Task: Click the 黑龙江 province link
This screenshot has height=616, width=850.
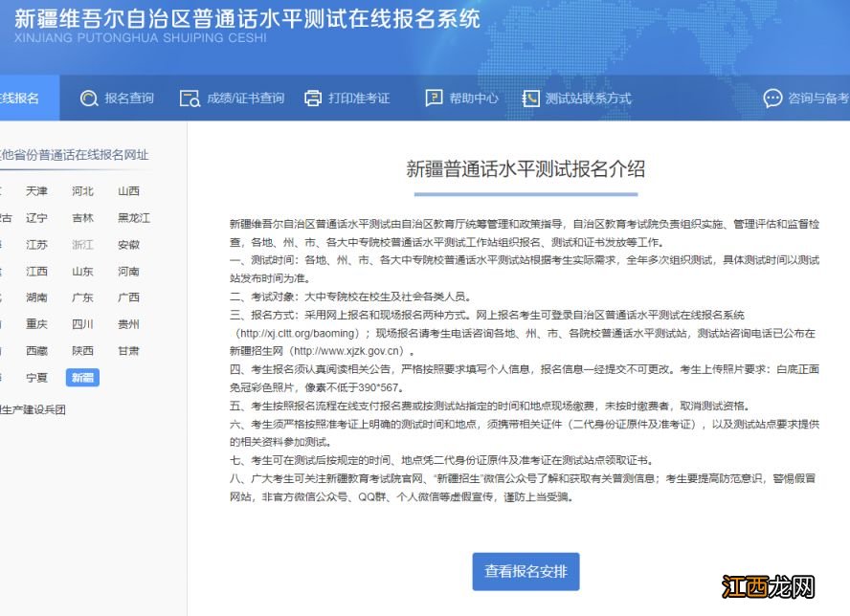Action: coord(133,217)
